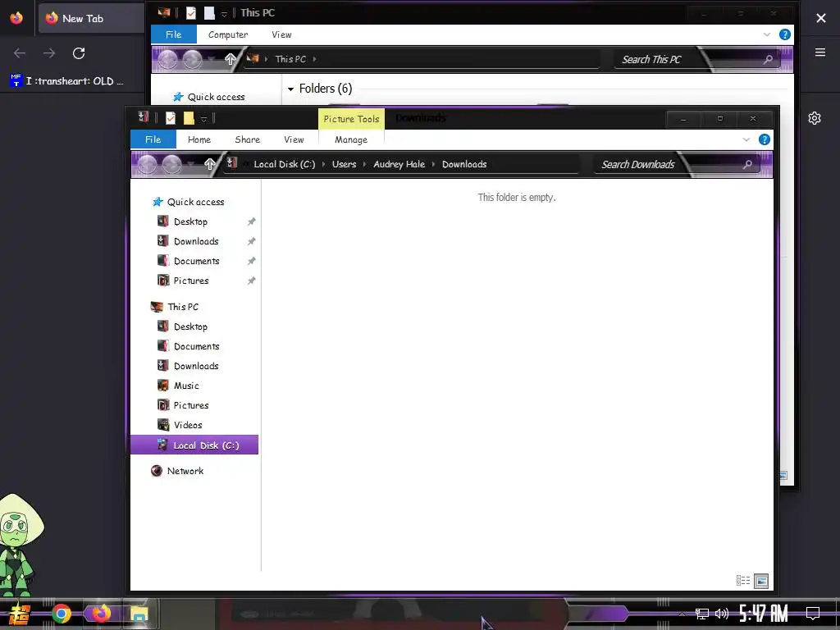Open Help in the Downloads window ribbon
The height and width of the screenshot is (630, 840).
(x=765, y=139)
